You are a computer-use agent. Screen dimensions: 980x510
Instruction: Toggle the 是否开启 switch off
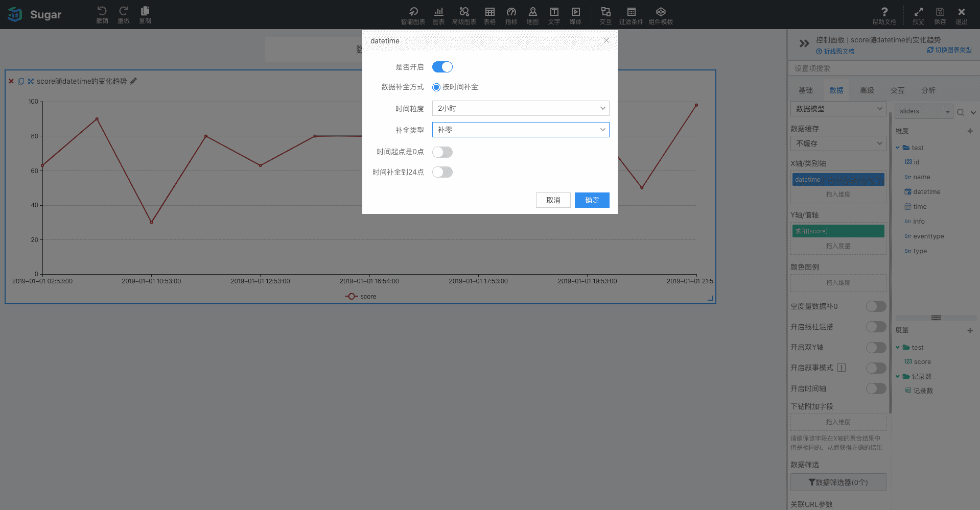[x=442, y=67]
